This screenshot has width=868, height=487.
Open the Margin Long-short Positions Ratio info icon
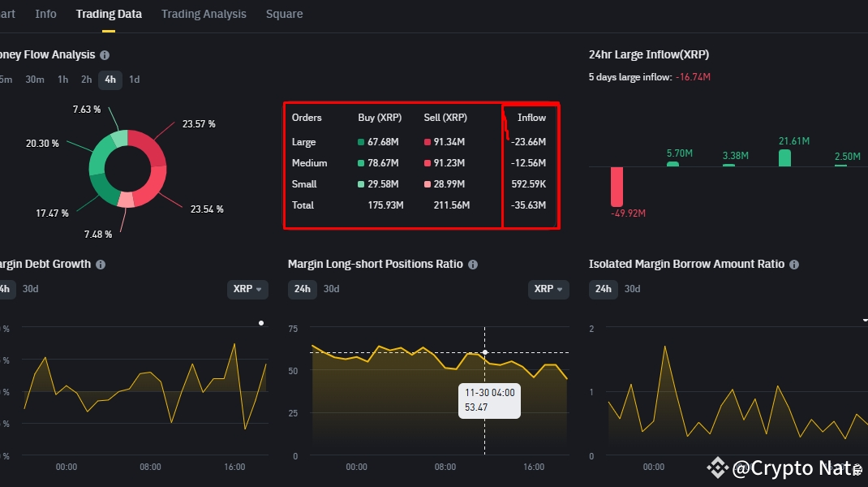click(473, 265)
